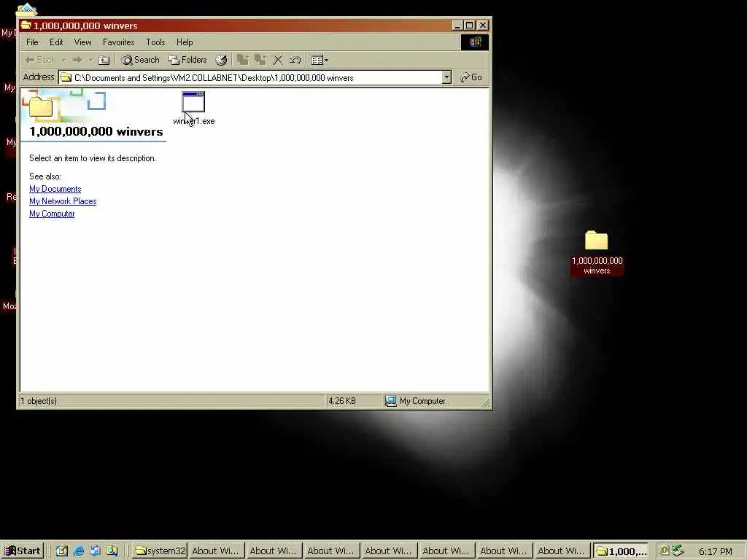747x560 pixels.
Task: Click the Back toolbar button
Action: (x=40, y=60)
